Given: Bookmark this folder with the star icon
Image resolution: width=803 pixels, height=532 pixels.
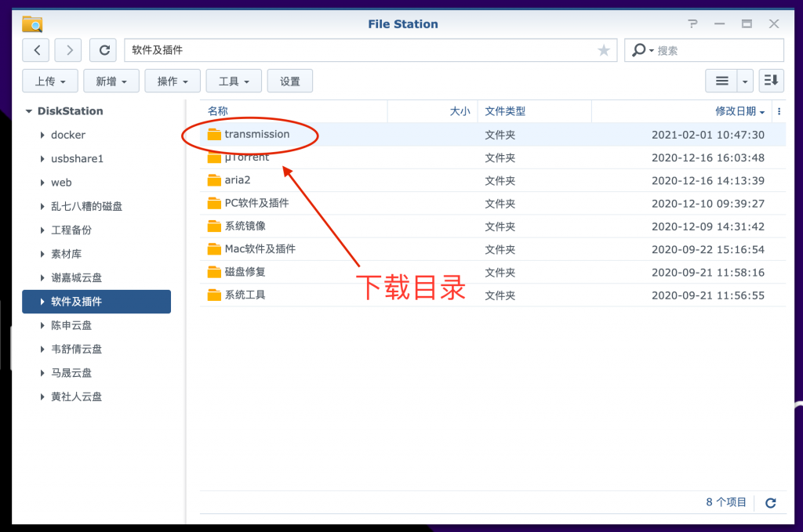Looking at the screenshot, I should click(603, 50).
